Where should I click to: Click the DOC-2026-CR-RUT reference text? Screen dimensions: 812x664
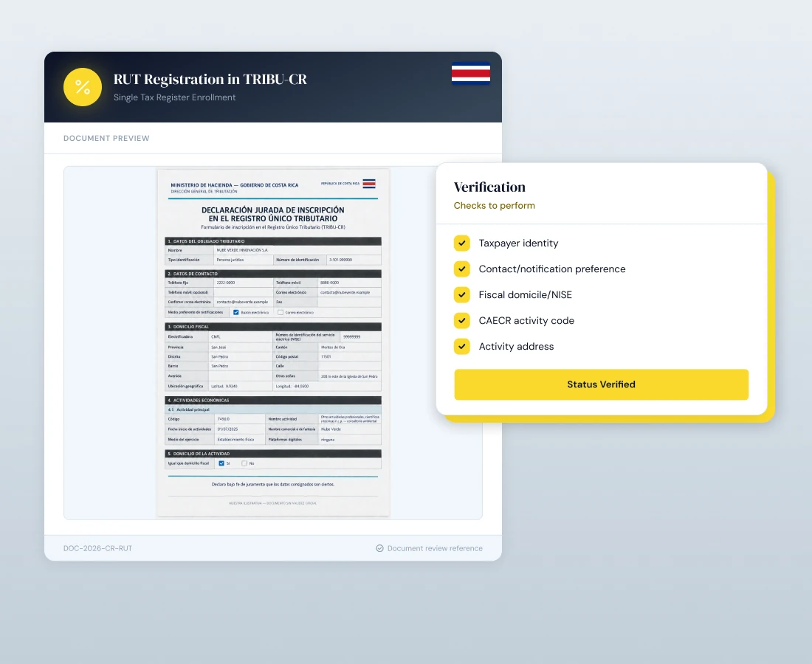(98, 548)
